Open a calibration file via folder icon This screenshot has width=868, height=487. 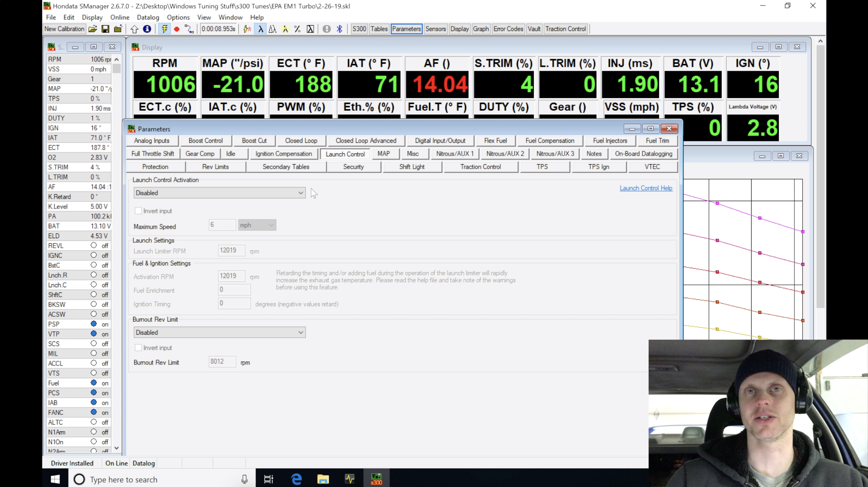93,29
